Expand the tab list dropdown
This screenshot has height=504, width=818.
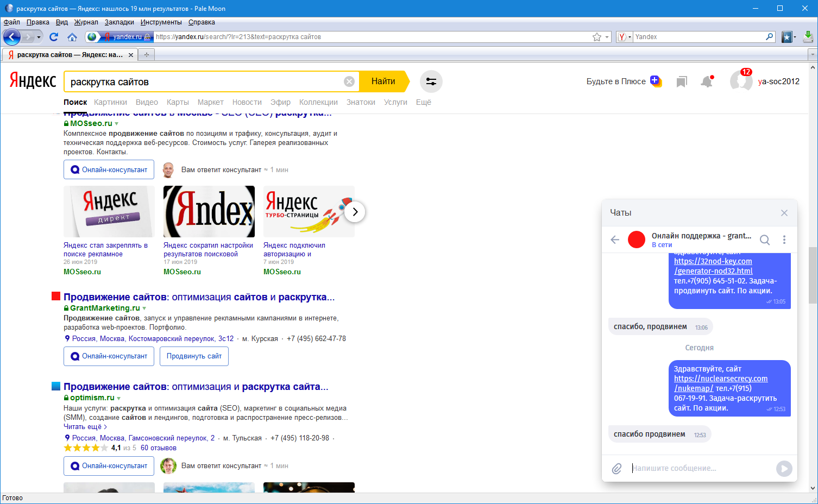(x=813, y=55)
